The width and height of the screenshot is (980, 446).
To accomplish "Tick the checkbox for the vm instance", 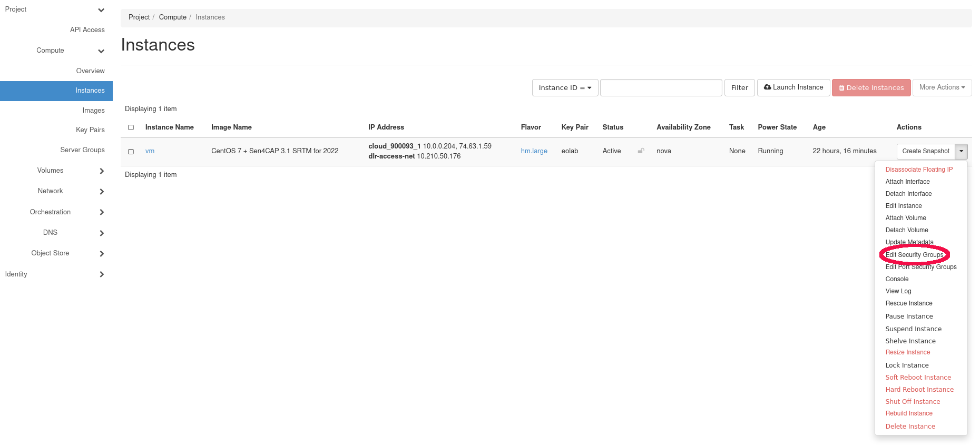I will tap(131, 152).
